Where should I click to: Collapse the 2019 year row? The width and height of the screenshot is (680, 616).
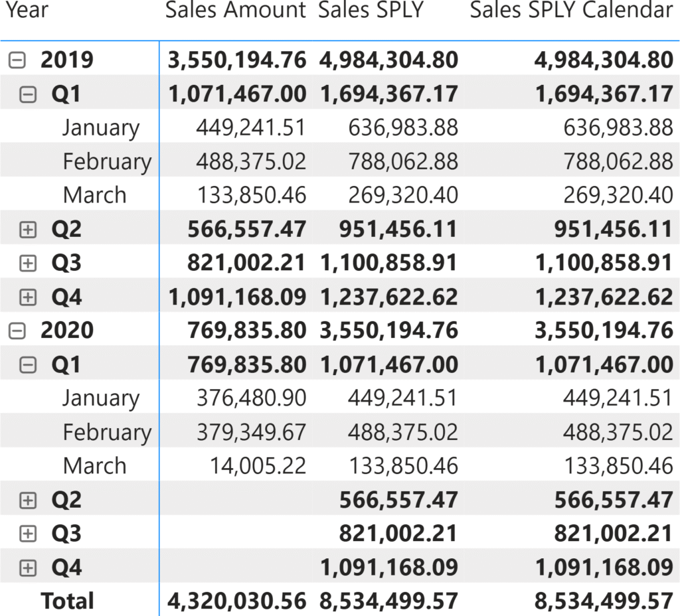pos(17,60)
